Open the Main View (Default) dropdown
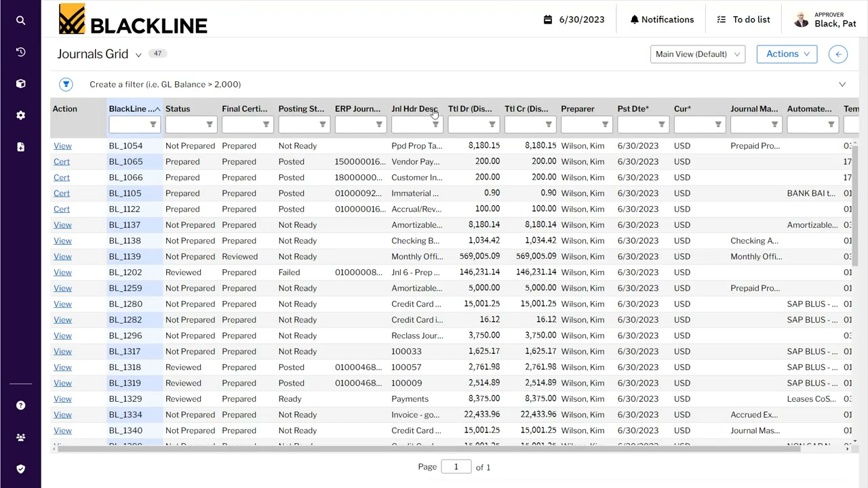 (698, 54)
